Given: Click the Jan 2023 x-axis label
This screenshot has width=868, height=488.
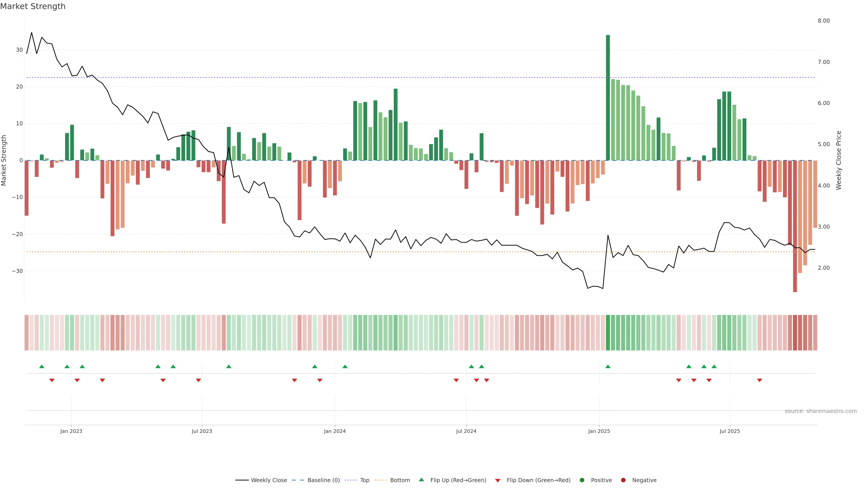Looking at the screenshot, I should pyautogui.click(x=71, y=431).
